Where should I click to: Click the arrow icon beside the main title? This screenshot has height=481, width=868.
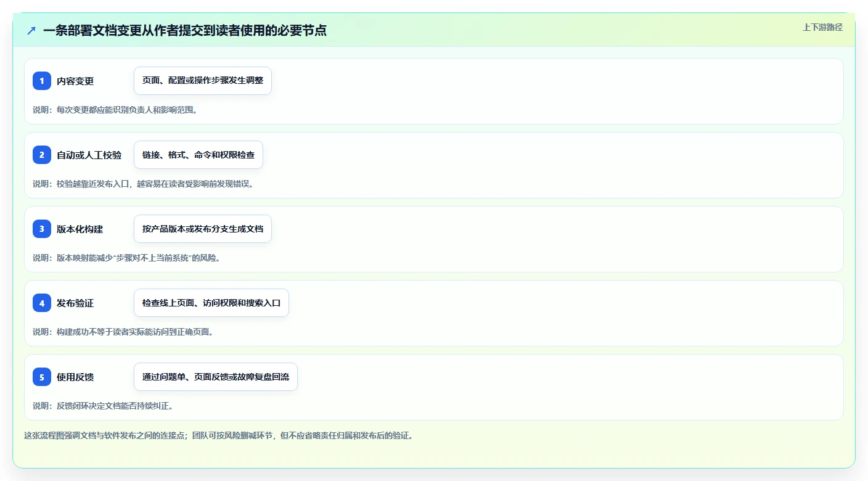click(x=31, y=30)
